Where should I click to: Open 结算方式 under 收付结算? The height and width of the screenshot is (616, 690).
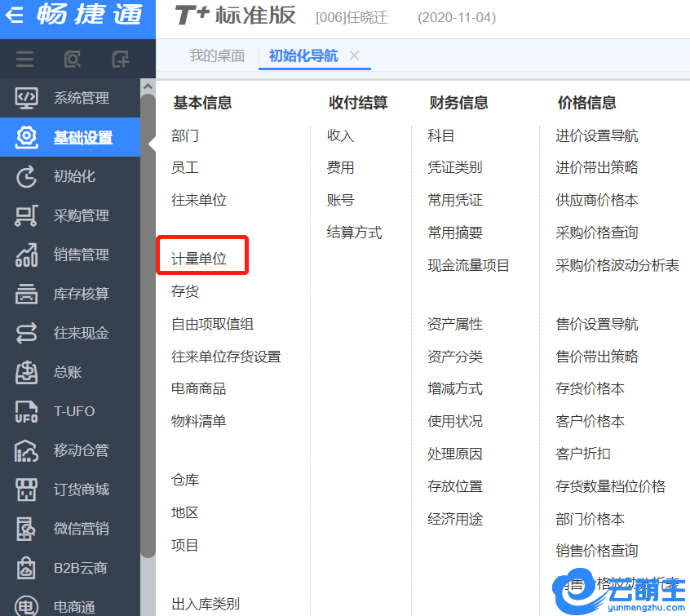[x=354, y=233]
